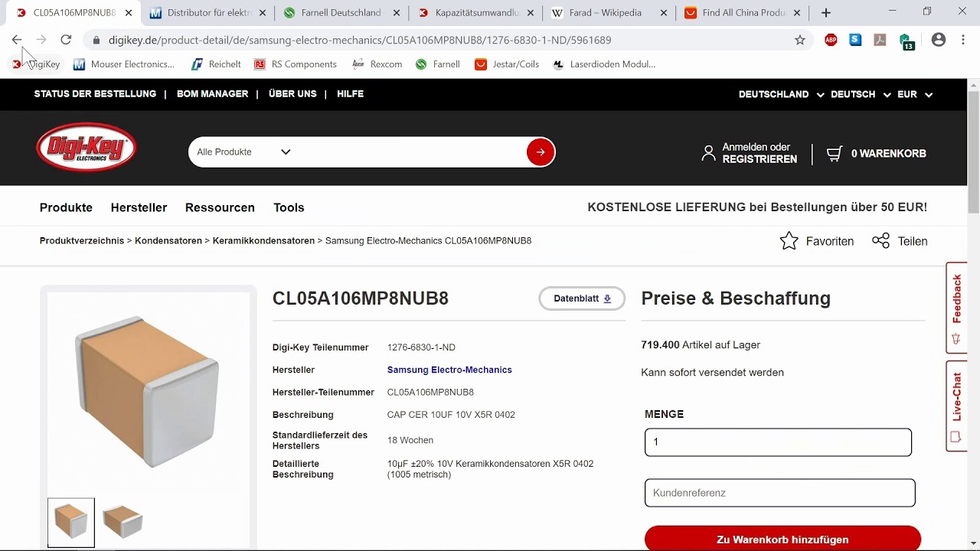Click STATUS DER BESTELLUNG link
The height and width of the screenshot is (551, 980).
pos(95,94)
